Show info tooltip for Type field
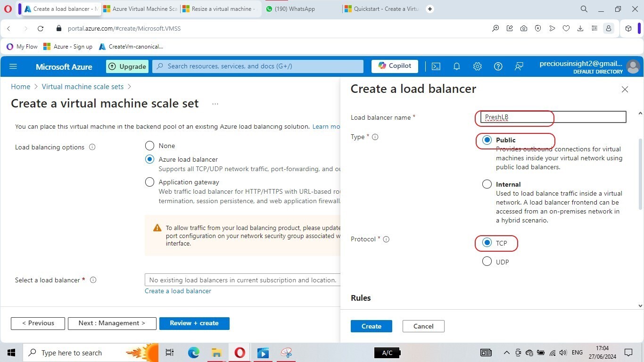The height and width of the screenshot is (362, 644). (375, 137)
